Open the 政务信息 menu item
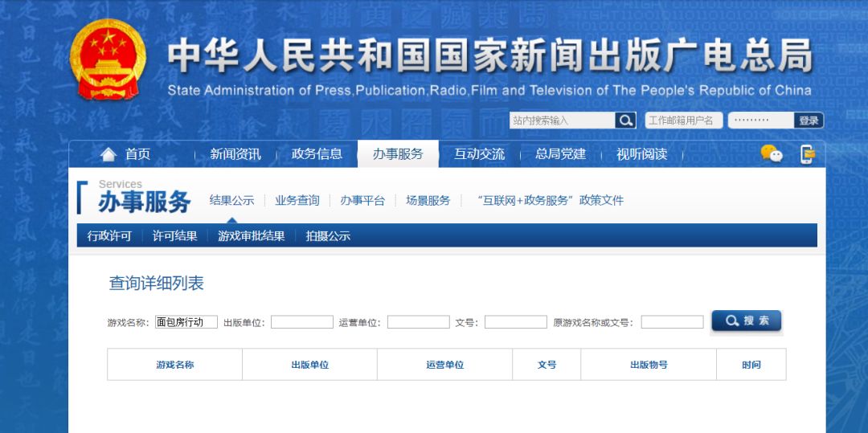This screenshot has width=868, height=433. click(317, 154)
